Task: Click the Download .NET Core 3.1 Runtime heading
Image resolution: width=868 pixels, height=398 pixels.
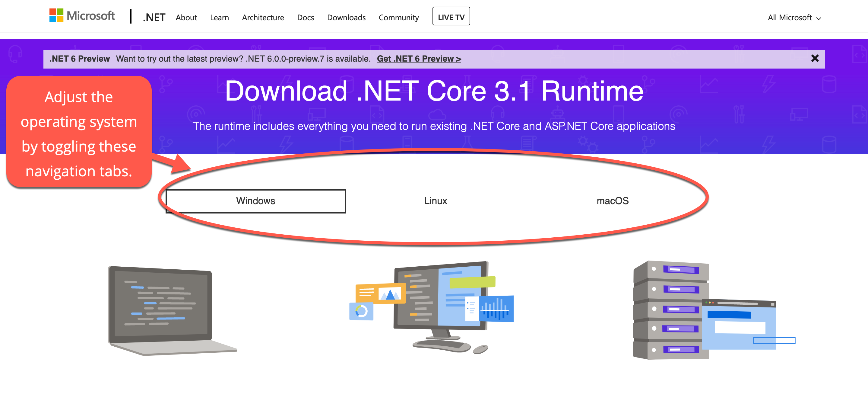Action: coord(434,91)
